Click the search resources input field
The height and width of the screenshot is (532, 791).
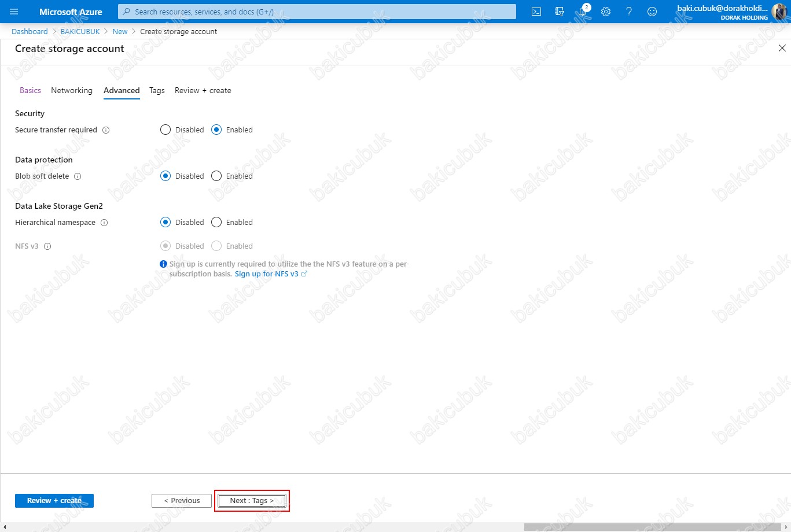click(317, 12)
